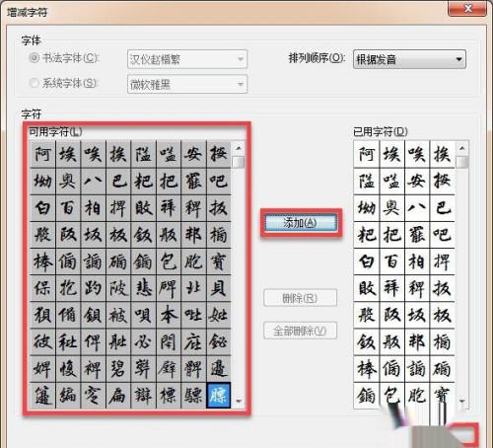The height and width of the screenshot is (448, 493).
Task: Select character 悲 in 可用字符 list
Action: (x=143, y=288)
